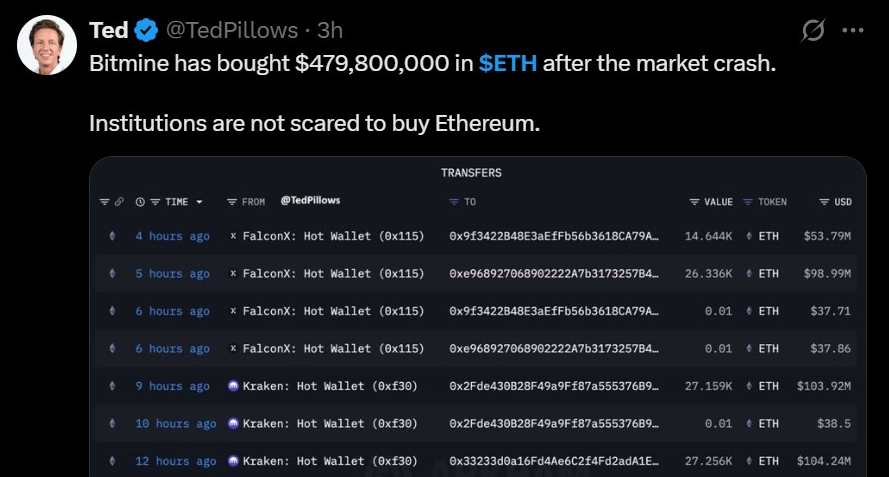Click the leftmost filter icon in the table header
The width and height of the screenshot is (889, 477).
point(104,202)
